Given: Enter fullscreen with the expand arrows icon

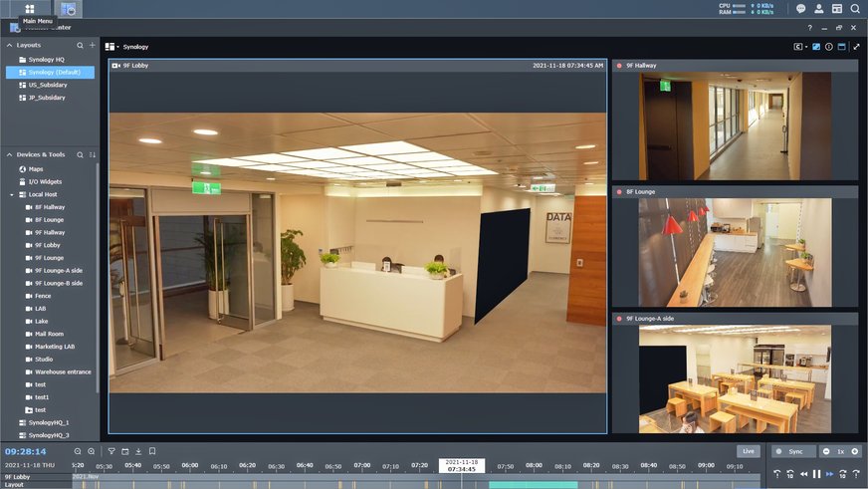Looking at the screenshot, I should 856,46.
